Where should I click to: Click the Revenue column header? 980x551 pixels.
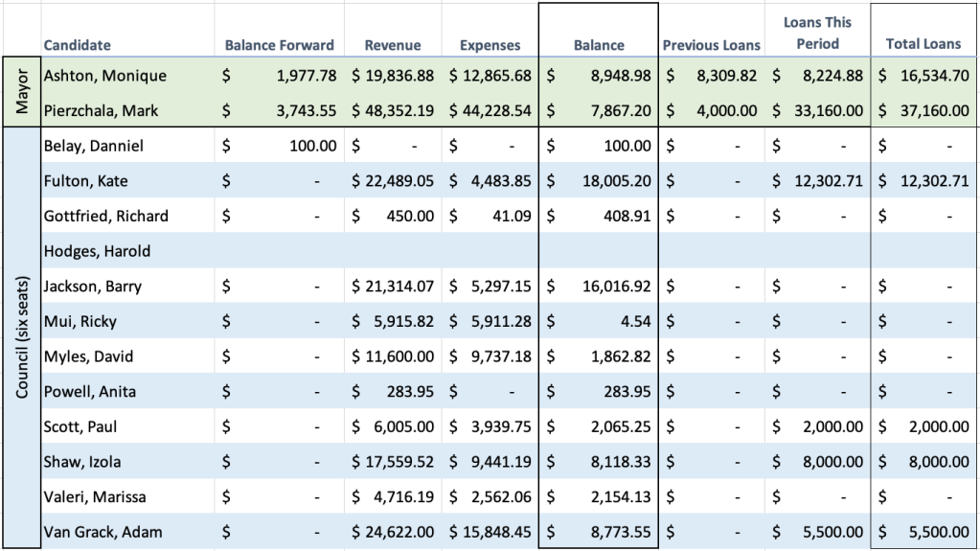pos(389,45)
